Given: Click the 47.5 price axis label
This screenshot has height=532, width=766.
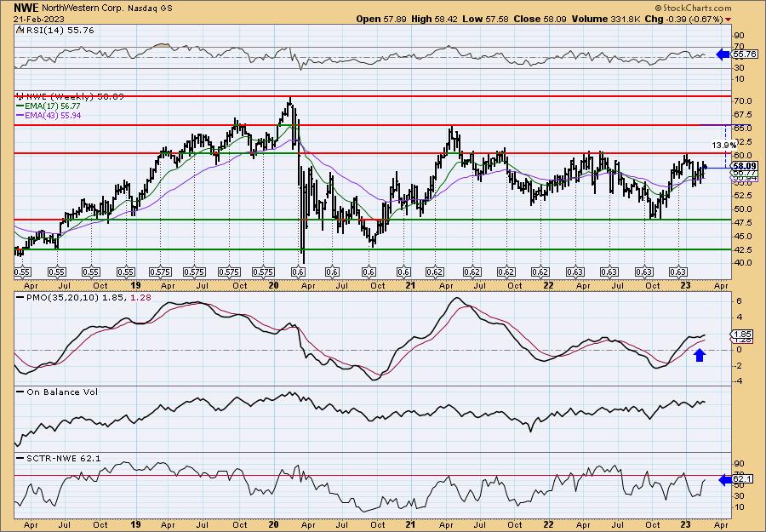Looking at the screenshot, I should point(743,222).
